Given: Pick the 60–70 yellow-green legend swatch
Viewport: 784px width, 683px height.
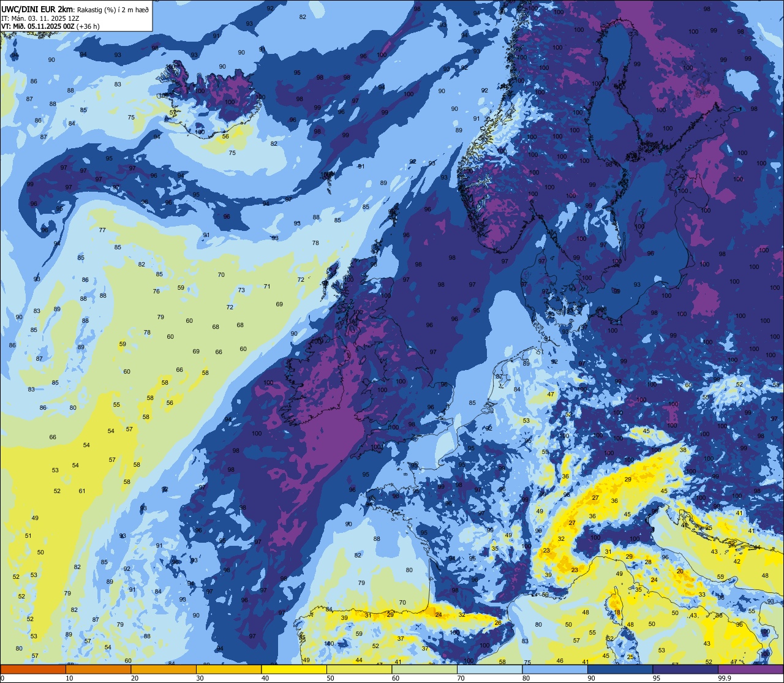Looking at the screenshot, I should pos(424,669).
